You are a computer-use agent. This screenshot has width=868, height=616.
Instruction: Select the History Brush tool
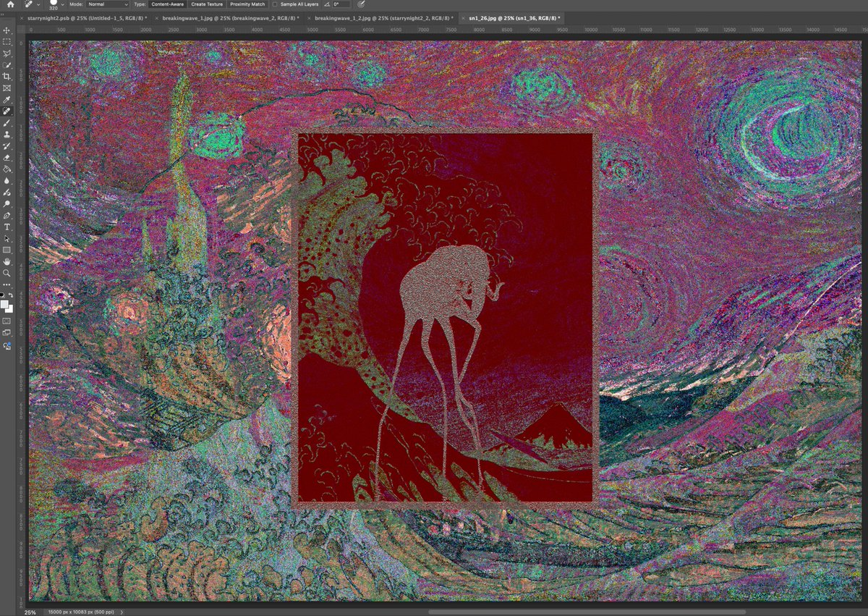[x=7, y=146]
